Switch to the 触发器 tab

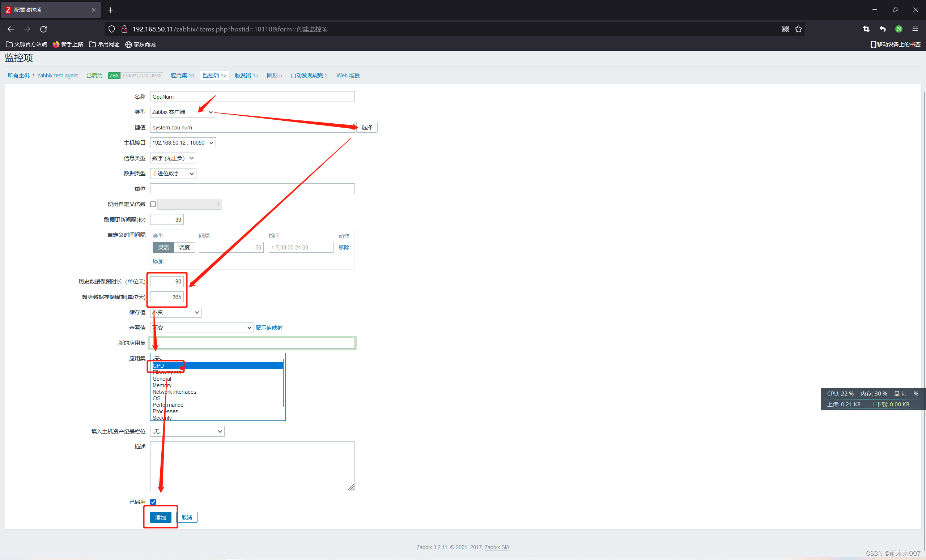pos(247,76)
